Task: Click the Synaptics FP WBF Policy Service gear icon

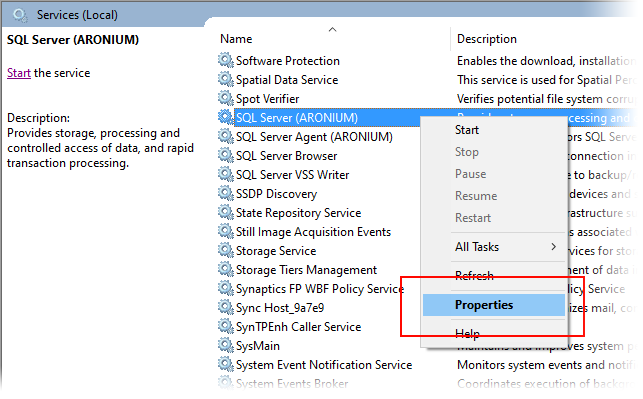Action: pyautogui.click(x=226, y=288)
